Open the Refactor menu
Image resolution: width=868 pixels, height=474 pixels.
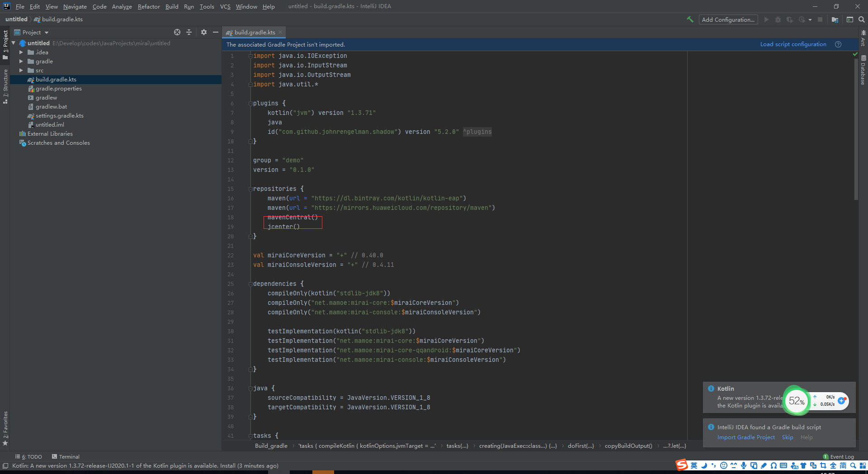[x=149, y=6]
